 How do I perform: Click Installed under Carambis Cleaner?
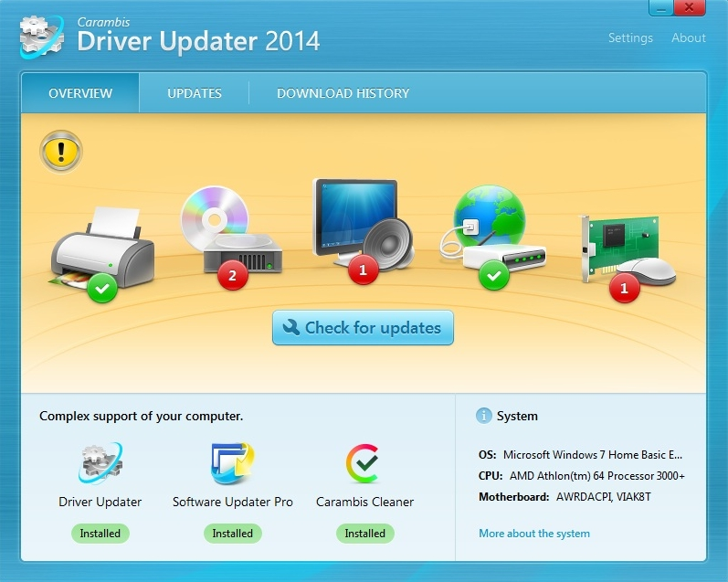pos(365,534)
